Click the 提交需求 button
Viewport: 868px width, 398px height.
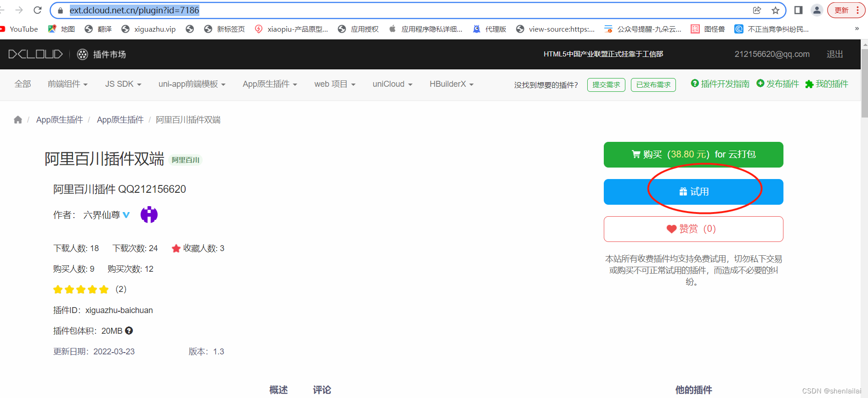pyautogui.click(x=606, y=85)
